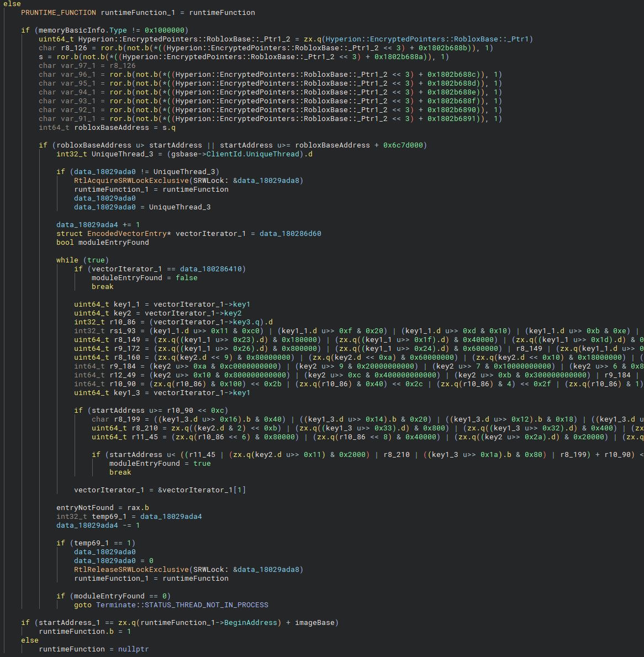This screenshot has height=657, width=644.
Task: Click 'vectorIterator_1 = &vectorIterator_1[1]' line
Action: [160, 490]
